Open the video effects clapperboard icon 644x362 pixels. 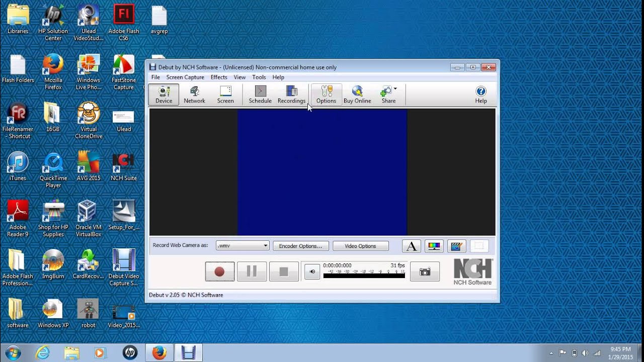(456, 246)
